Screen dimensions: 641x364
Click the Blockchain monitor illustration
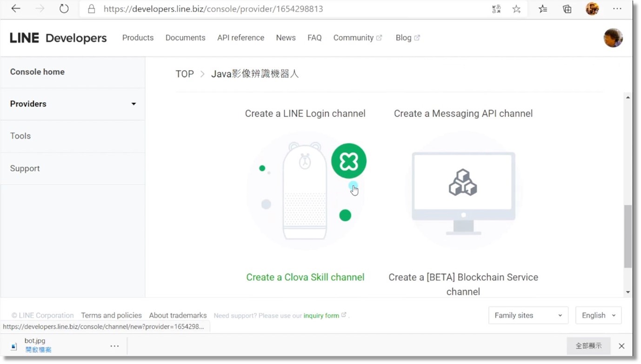(463, 191)
